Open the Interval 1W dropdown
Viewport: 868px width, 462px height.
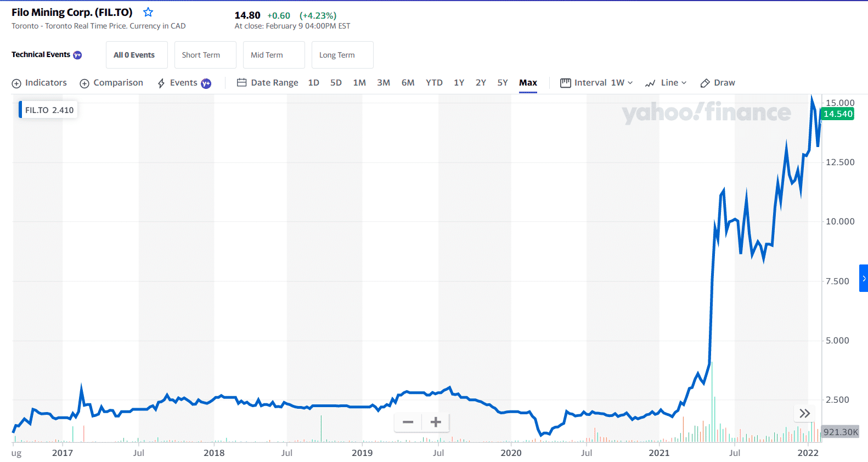tap(622, 83)
